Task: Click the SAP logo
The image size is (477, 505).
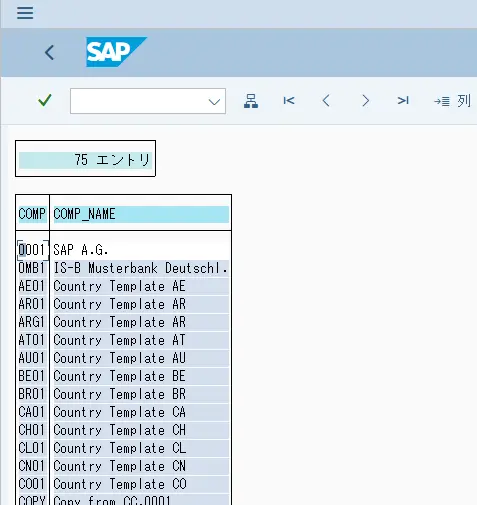Action: (x=116, y=52)
